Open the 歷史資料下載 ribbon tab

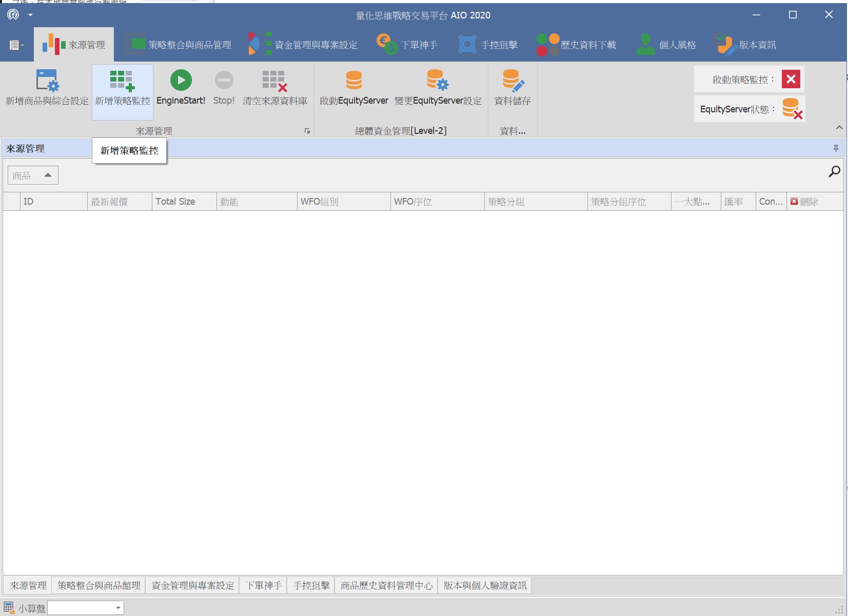[x=577, y=45]
